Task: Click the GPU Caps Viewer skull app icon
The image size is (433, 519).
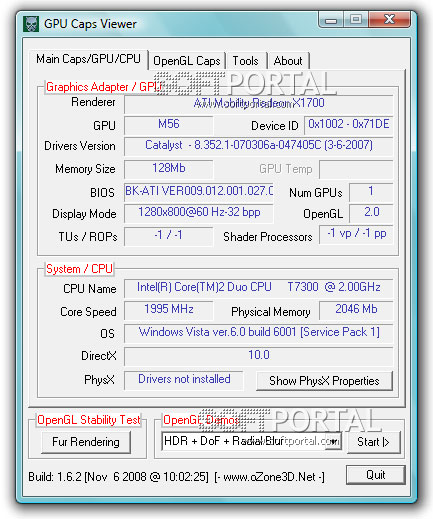Action: pos(31,24)
